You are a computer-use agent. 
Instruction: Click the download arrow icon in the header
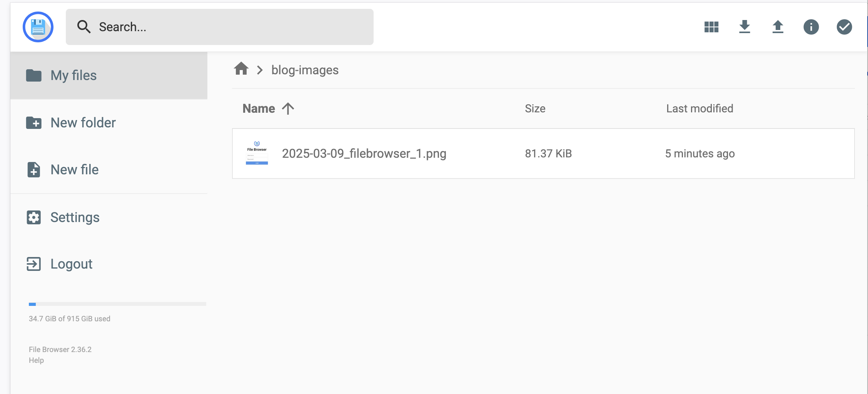click(x=744, y=27)
